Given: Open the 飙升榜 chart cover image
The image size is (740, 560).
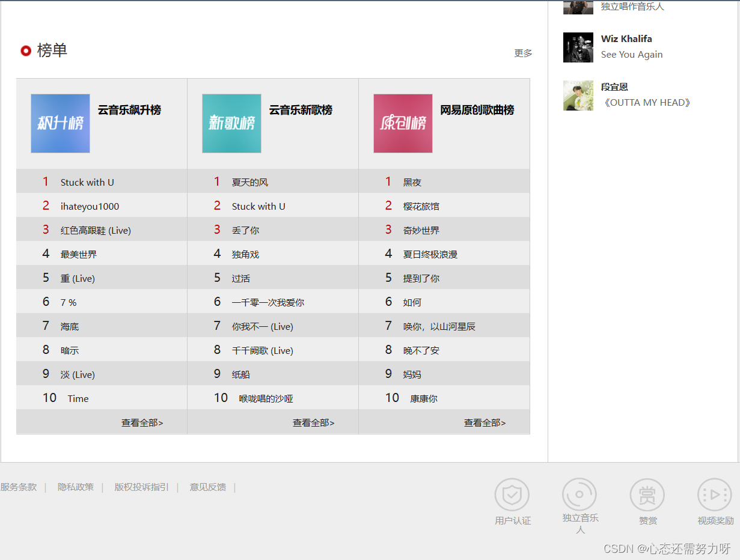Looking at the screenshot, I should click(x=60, y=123).
